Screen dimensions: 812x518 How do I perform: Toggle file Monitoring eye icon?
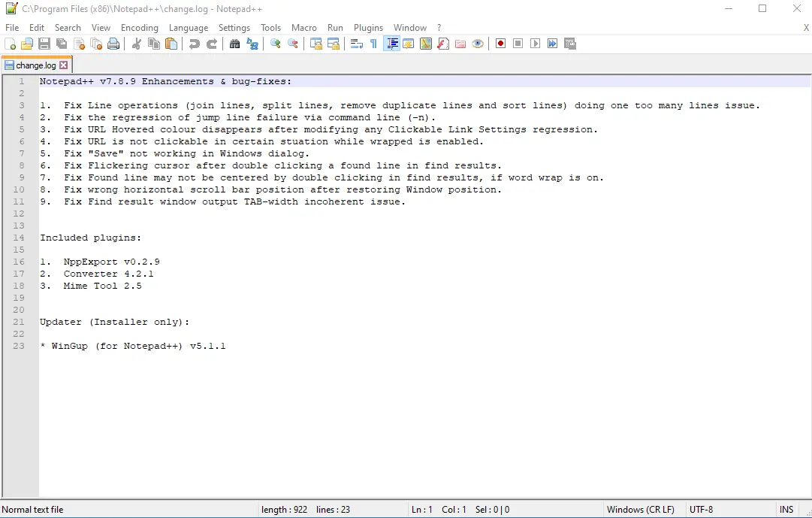tap(478, 44)
